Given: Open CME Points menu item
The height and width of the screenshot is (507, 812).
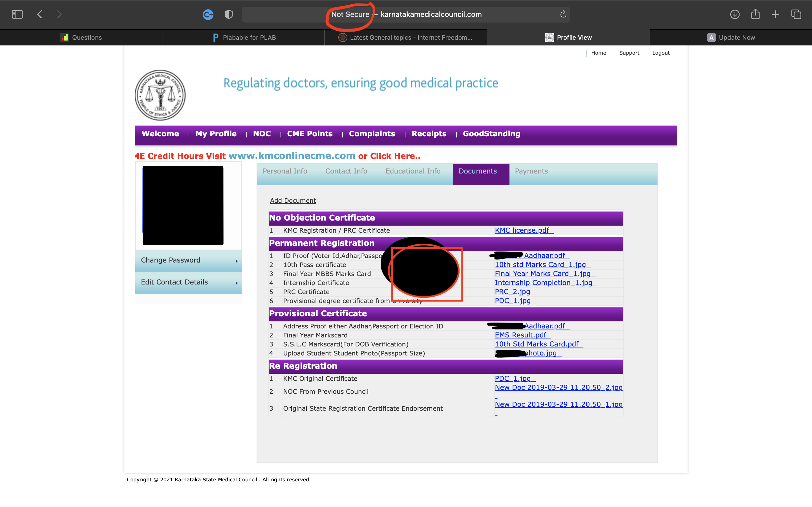Looking at the screenshot, I should tap(309, 134).
